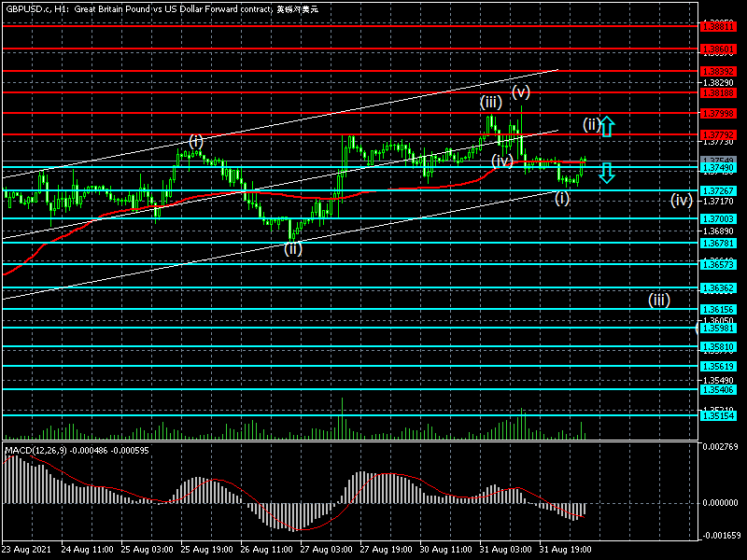The width and height of the screenshot is (747, 560).
Task: Click the wave (iii) label beside the (v) label
Action: coord(491,103)
